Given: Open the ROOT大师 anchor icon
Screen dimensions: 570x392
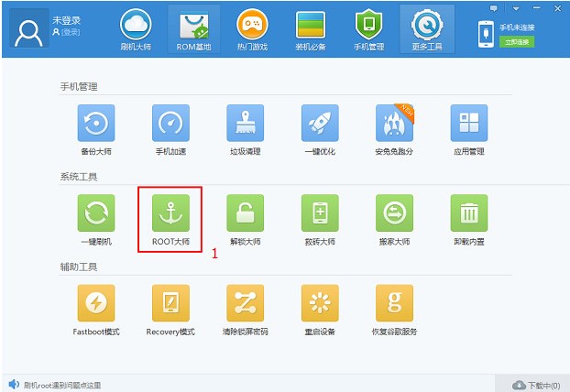Looking at the screenshot, I should click(x=170, y=213).
